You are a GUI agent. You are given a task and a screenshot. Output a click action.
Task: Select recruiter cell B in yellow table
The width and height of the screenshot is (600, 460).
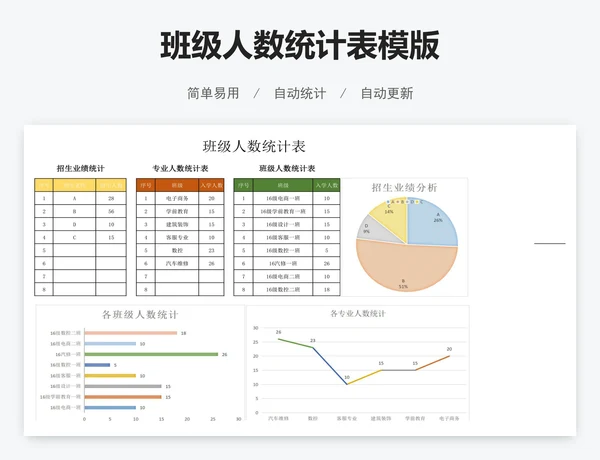click(75, 211)
